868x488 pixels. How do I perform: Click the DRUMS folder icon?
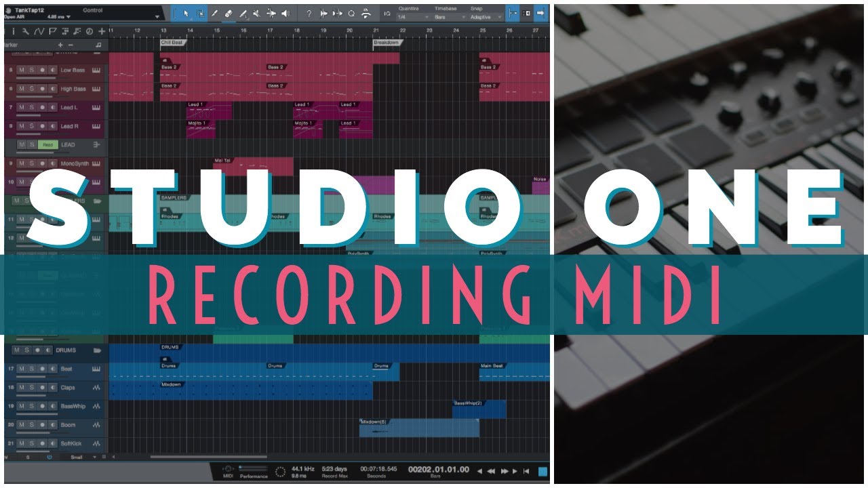[97, 350]
